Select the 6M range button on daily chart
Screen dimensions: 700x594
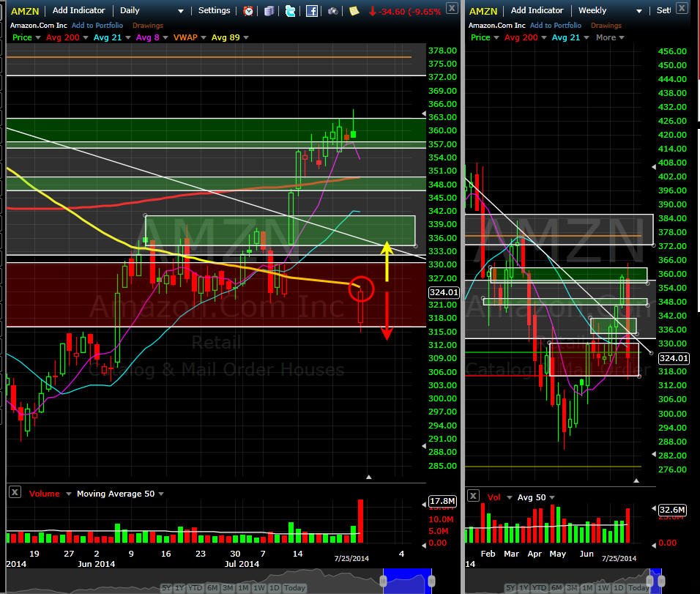(212, 587)
